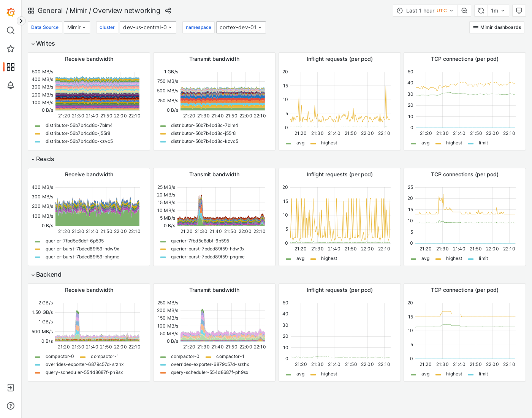532x418 pixels.
Task: Zoom out the time range with magnifier icon
Action: coord(464,11)
